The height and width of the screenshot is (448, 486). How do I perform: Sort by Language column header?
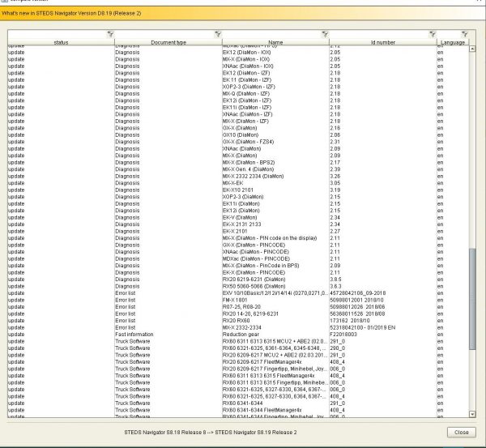[x=453, y=42]
